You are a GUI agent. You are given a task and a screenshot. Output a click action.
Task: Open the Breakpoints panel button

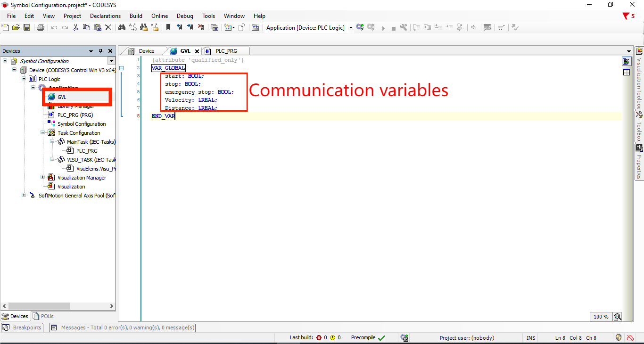(x=22, y=328)
